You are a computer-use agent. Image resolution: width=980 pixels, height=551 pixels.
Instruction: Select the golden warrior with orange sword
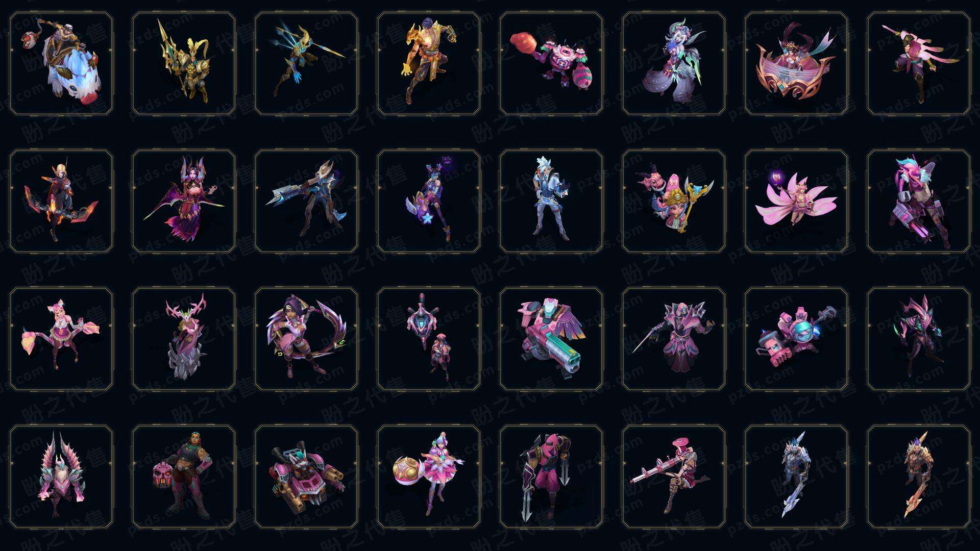pyautogui.click(x=919, y=477)
